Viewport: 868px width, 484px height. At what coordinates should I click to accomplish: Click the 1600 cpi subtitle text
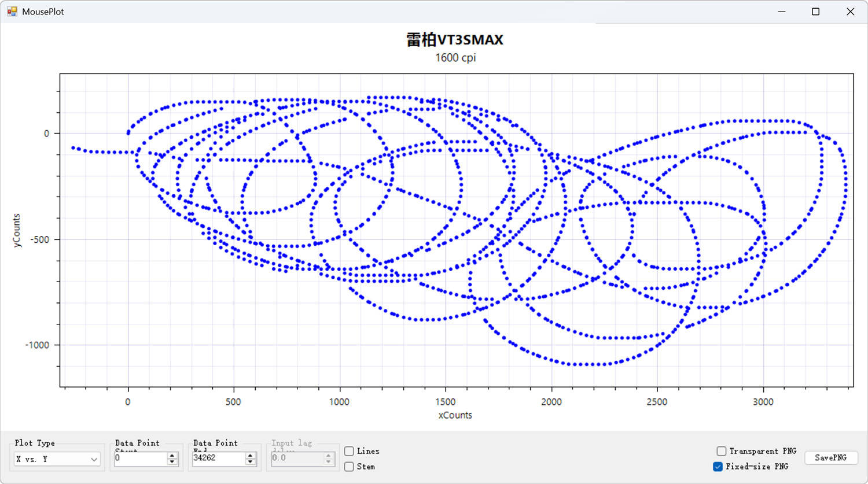click(455, 58)
